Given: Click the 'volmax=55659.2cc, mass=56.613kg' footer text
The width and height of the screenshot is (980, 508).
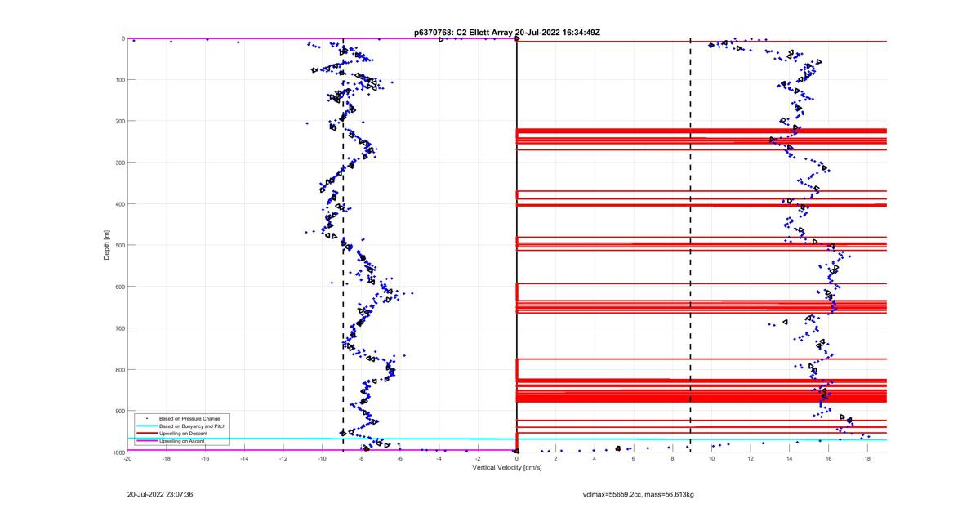Looking at the screenshot, I should click(639, 494).
